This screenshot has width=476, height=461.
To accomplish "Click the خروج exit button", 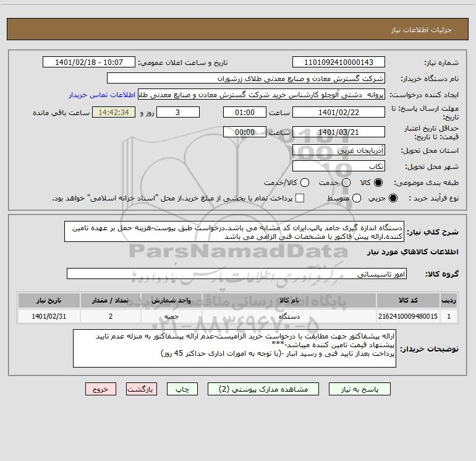I will point(101,389).
